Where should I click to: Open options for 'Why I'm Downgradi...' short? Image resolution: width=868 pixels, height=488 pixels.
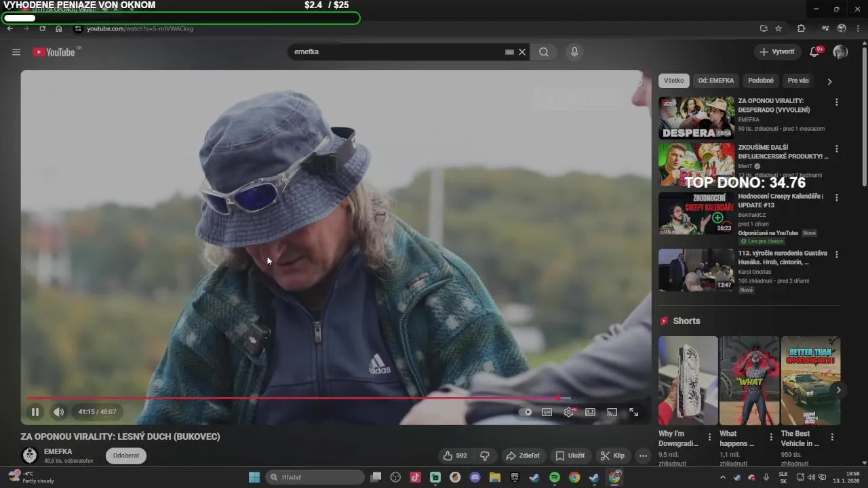pyautogui.click(x=710, y=437)
